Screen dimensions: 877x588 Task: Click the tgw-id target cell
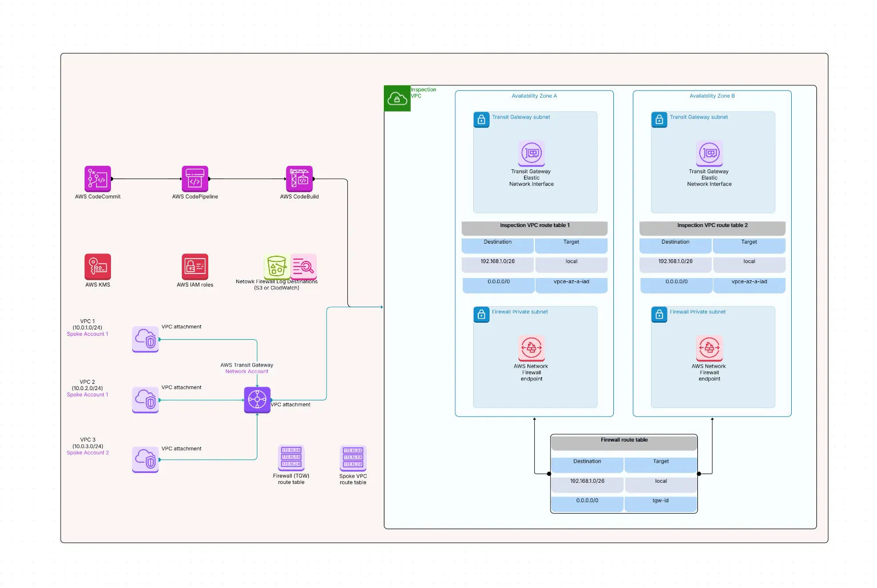pyautogui.click(x=661, y=501)
